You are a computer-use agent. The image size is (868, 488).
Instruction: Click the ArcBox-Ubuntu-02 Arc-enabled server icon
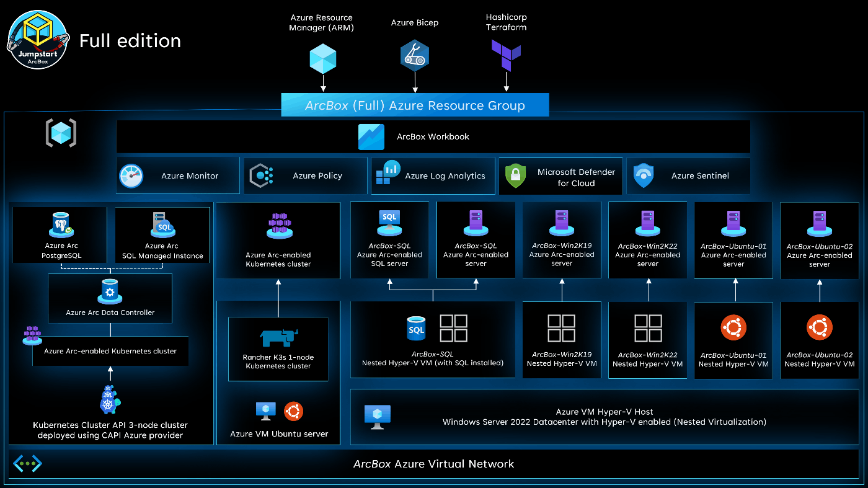[x=819, y=224]
